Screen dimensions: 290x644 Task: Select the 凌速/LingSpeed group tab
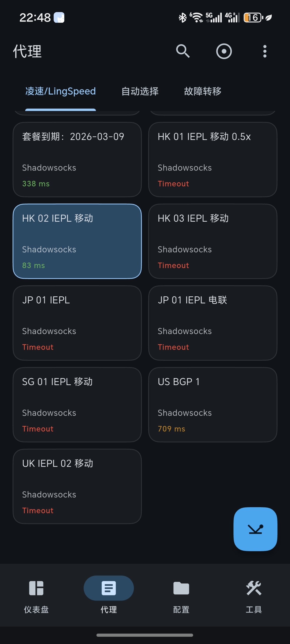61,91
